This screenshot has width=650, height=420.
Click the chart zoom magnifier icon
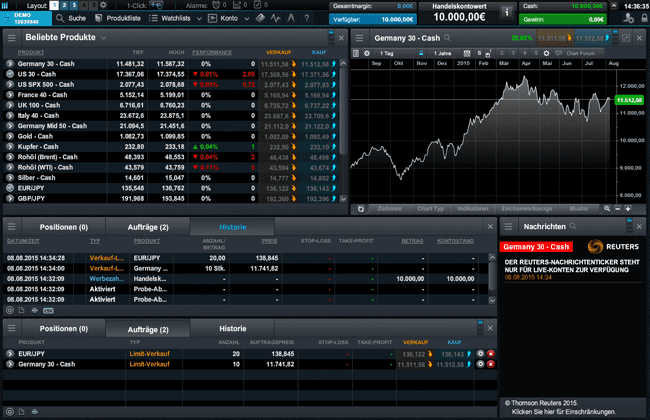(607, 209)
